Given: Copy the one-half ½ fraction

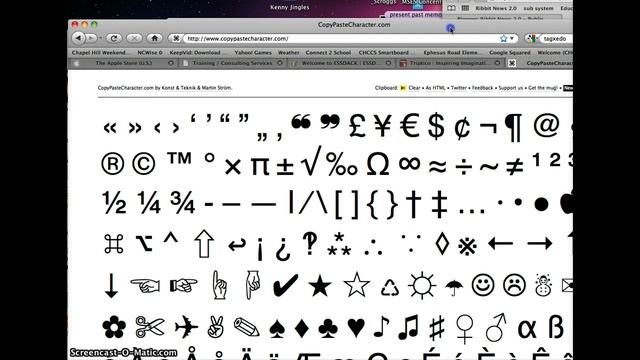Looking at the screenshot, I should [114, 202].
